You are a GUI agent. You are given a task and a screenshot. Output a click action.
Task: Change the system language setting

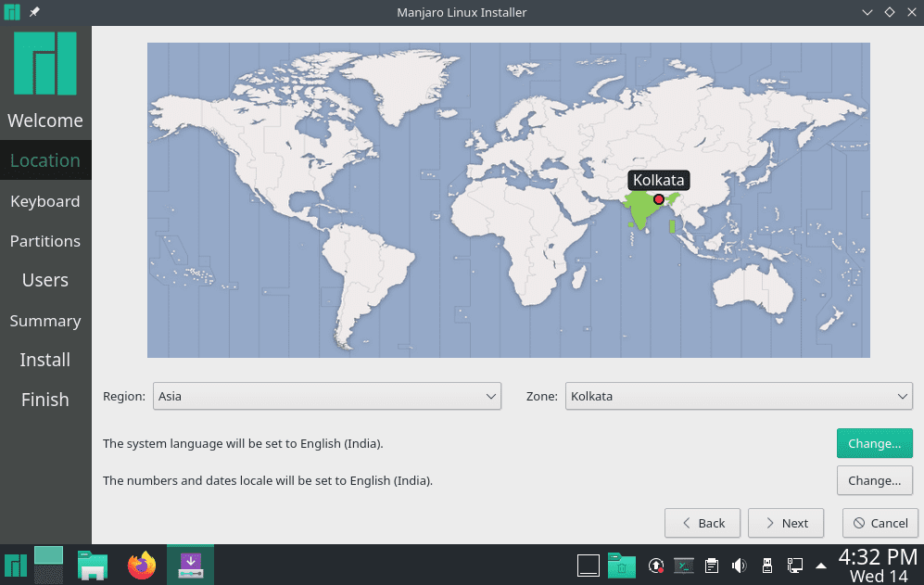tap(874, 443)
